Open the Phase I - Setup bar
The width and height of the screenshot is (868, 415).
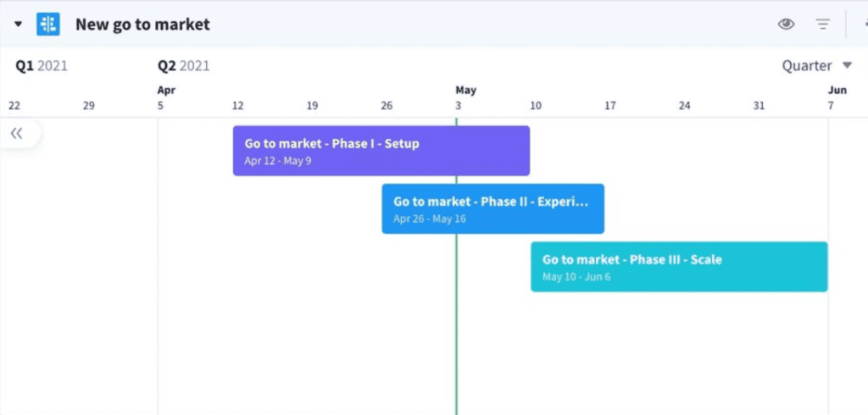click(x=381, y=151)
